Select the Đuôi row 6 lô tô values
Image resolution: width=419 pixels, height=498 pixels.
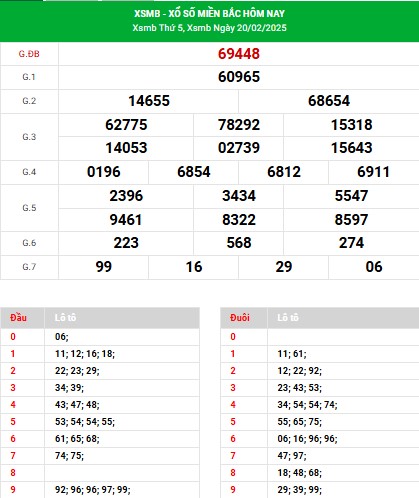tap(307, 439)
